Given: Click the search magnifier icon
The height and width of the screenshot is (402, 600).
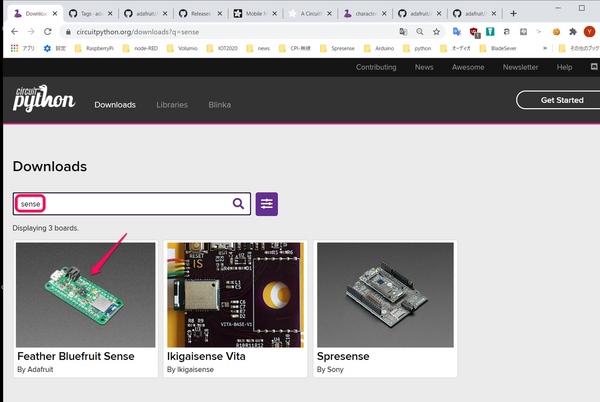Looking at the screenshot, I should [238, 204].
